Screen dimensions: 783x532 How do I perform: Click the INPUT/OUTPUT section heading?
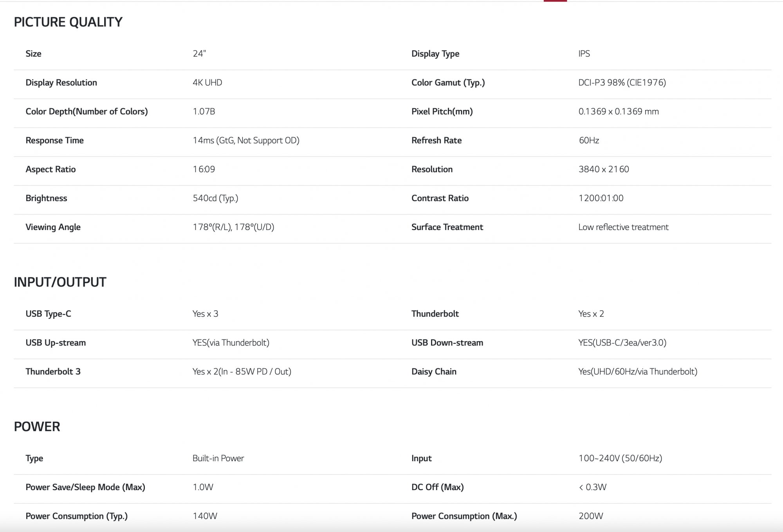[60, 282]
